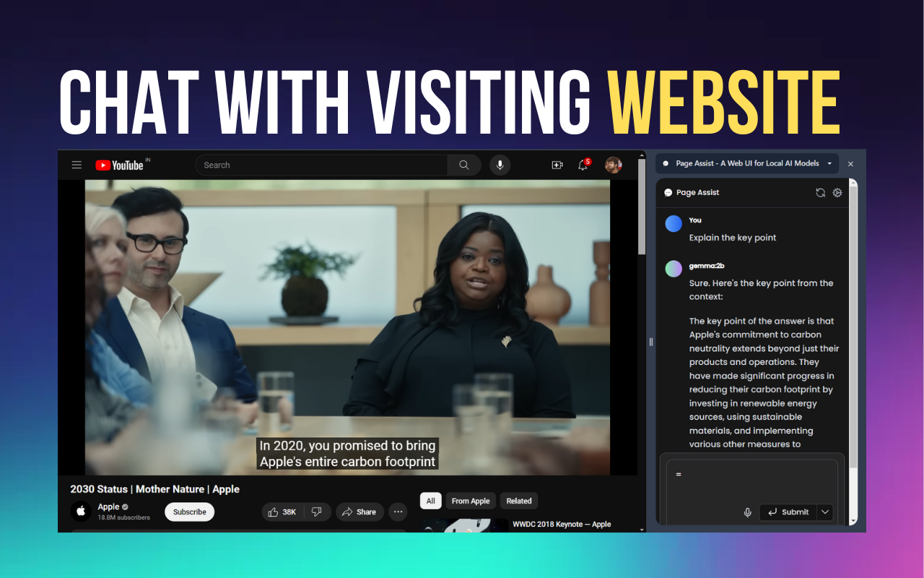
Task: Click the You user avatar in chat
Action: (674, 224)
